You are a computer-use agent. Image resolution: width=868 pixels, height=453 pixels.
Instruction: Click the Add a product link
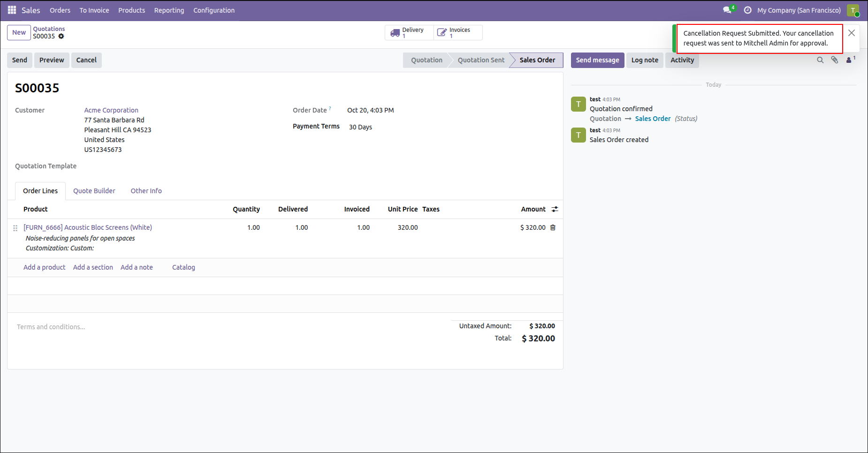click(x=45, y=267)
